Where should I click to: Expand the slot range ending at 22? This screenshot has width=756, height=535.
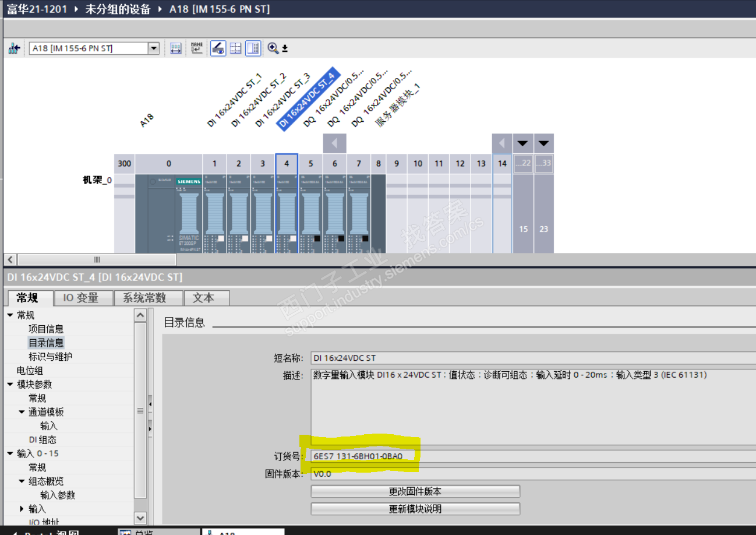point(523,143)
